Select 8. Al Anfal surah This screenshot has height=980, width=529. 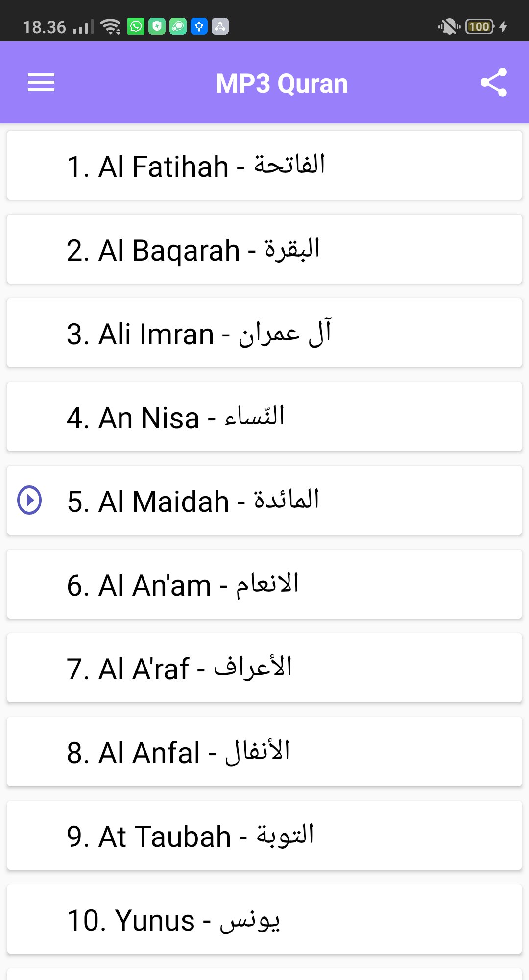[x=264, y=752]
